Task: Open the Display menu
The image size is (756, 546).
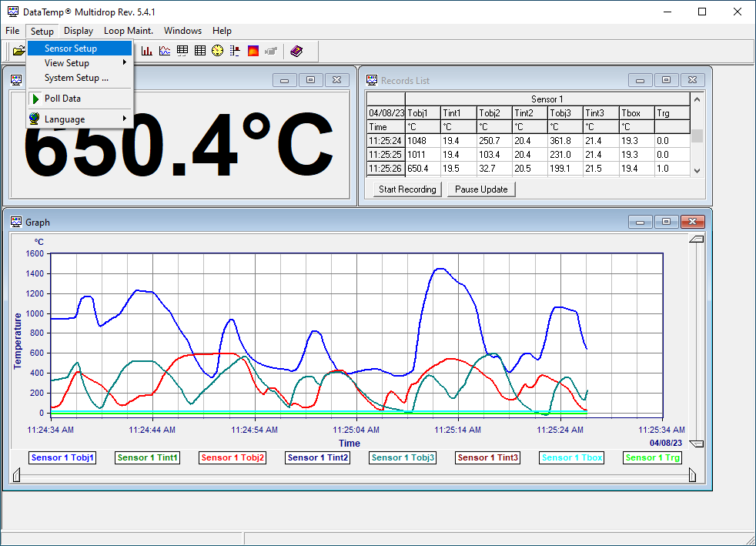Action: [79, 31]
